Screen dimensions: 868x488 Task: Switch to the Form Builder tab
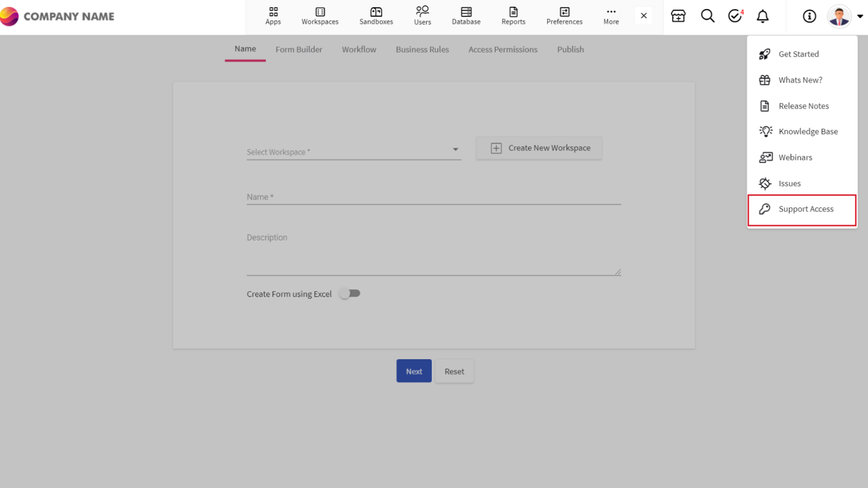[299, 50]
